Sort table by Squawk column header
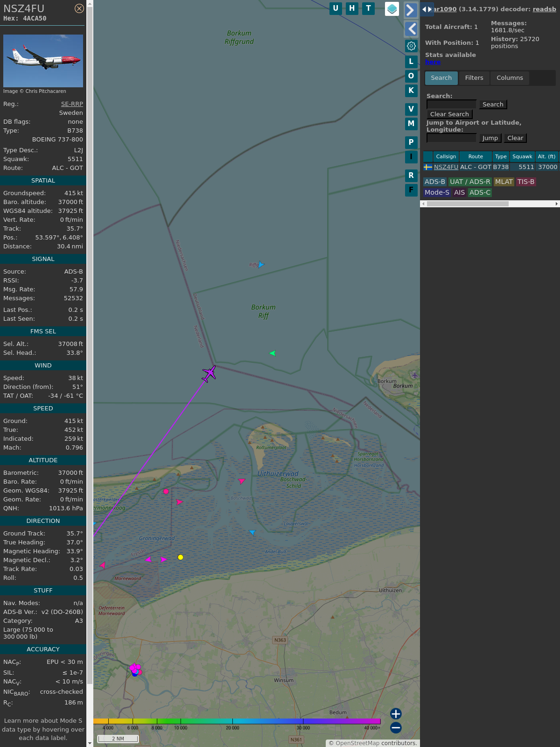Screen dimensions: 560x747 point(522,157)
